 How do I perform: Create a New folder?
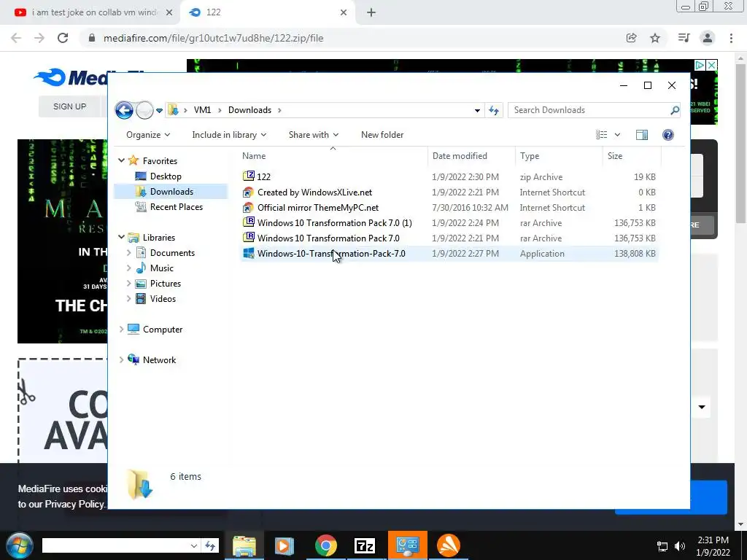click(382, 135)
